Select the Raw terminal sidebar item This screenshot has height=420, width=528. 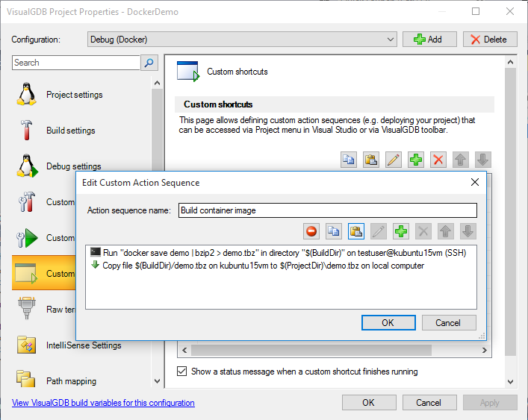pyautogui.click(x=44, y=309)
